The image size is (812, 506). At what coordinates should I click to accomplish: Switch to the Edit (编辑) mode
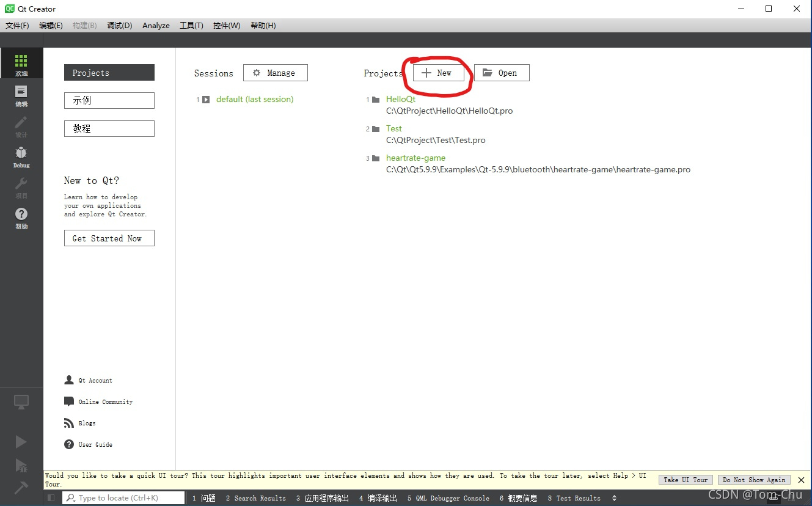coord(21,95)
